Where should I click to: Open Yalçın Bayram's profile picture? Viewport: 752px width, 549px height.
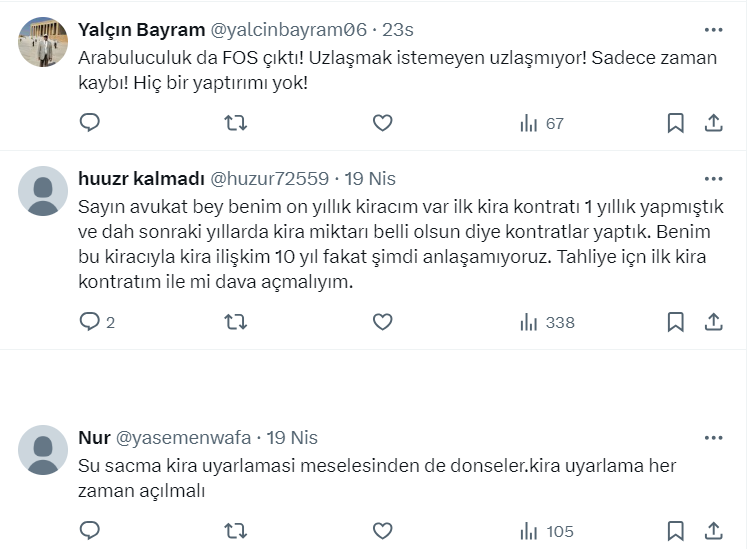tap(43, 41)
